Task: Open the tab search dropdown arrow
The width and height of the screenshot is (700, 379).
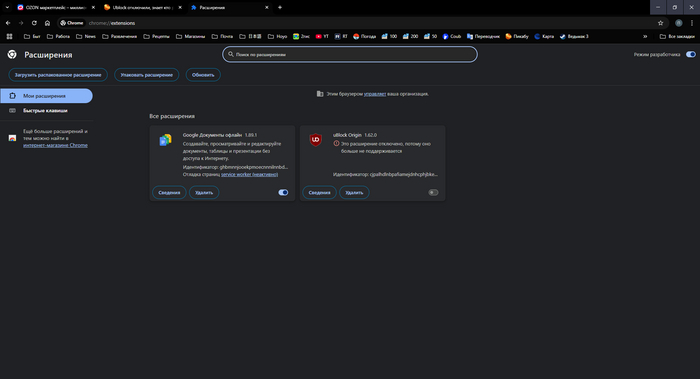Action: (7, 7)
